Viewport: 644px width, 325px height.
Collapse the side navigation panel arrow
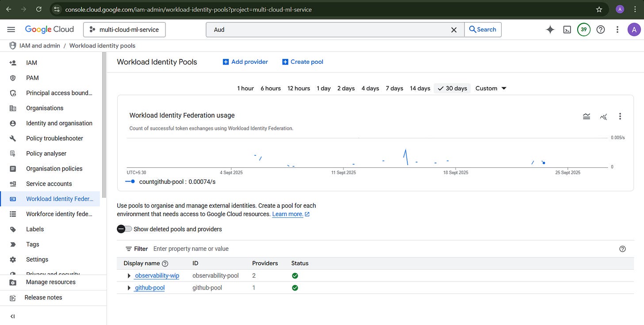coord(12,316)
